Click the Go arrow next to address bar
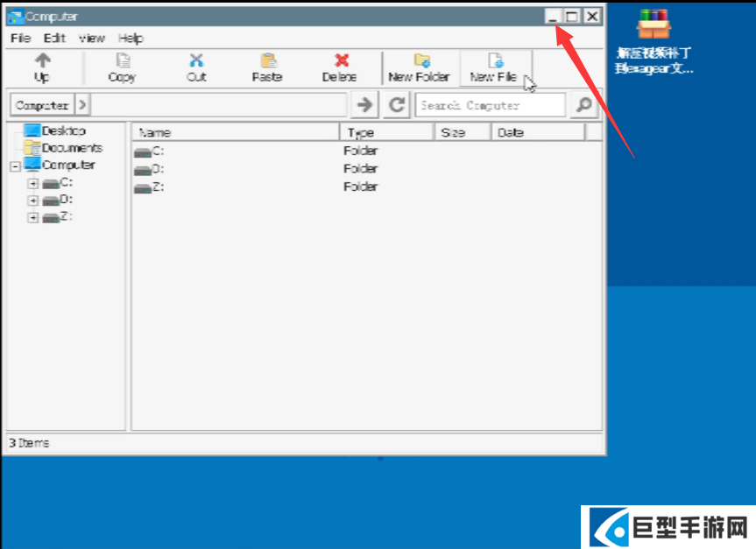The image size is (756, 549). point(364,105)
